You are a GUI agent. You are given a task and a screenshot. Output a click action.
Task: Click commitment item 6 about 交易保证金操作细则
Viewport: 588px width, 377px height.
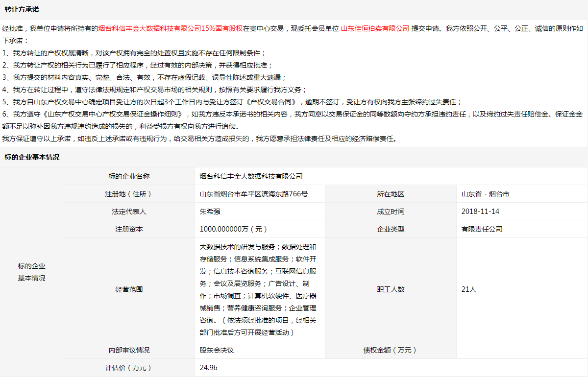[293, 120]
